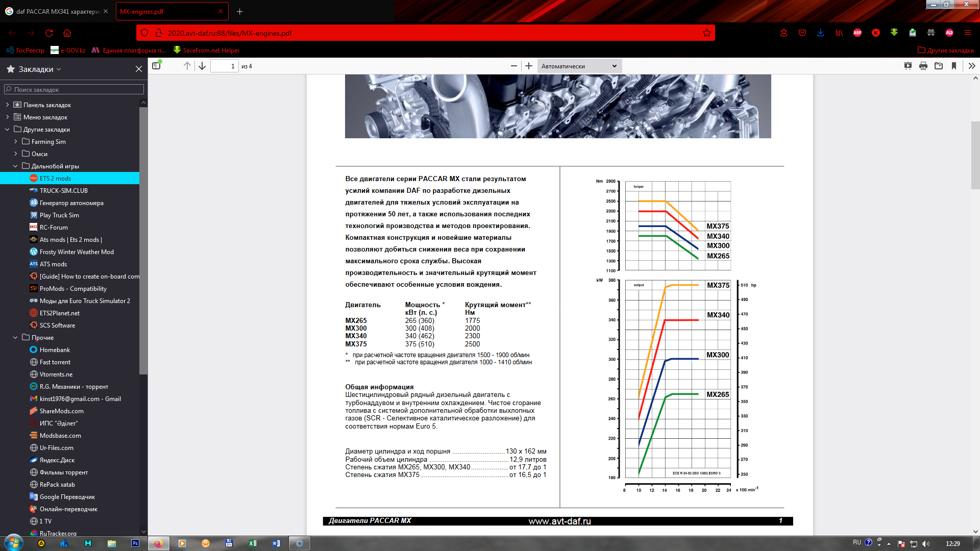Open SaveFrom.net Helper bookmark
The height and width of the screenshot is (551, 980).
[206, 50]
